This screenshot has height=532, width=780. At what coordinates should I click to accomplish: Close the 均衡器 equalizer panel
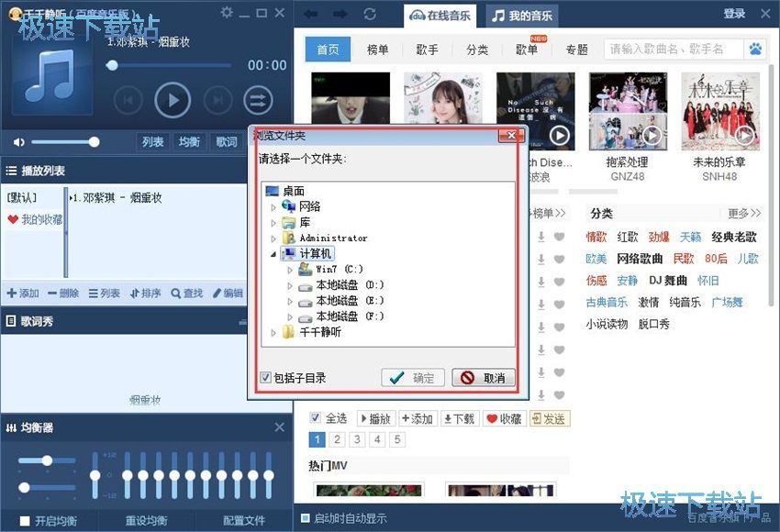[280, 427]
